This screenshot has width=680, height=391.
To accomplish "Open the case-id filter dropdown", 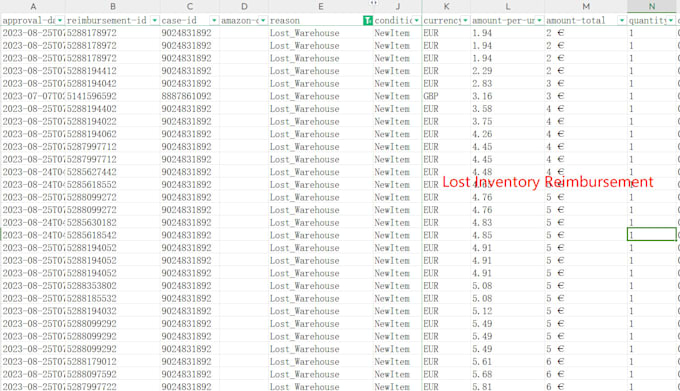I will 214,20.
